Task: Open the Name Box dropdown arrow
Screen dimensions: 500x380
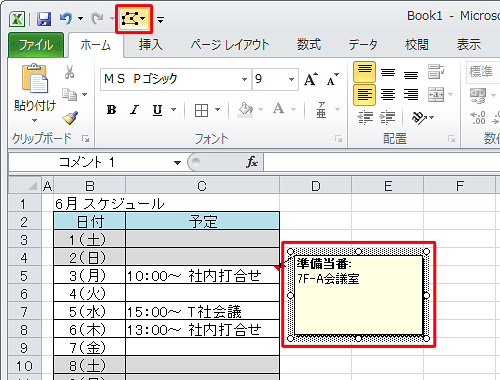Action: pos(177,163)
